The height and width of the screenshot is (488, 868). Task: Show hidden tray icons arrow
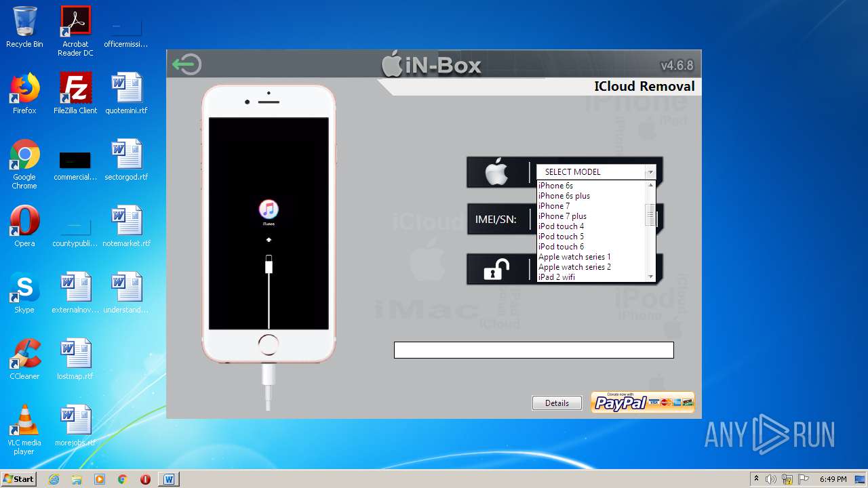tap(756, 479)
